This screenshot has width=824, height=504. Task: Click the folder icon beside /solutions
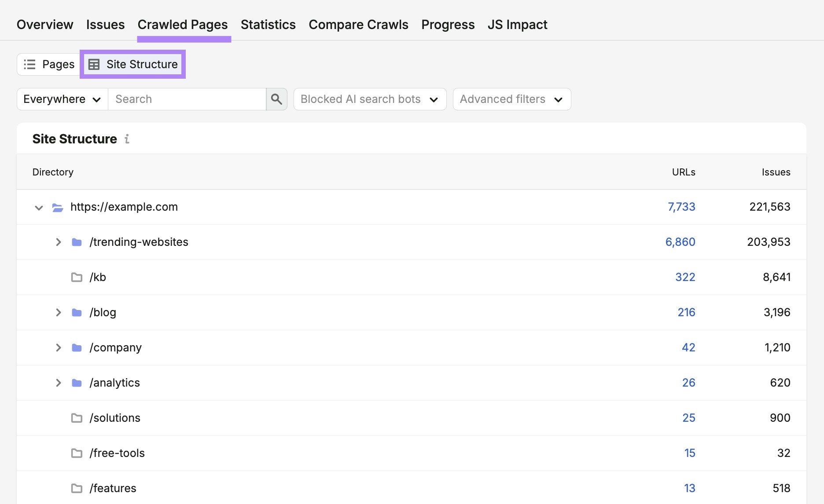77,418
